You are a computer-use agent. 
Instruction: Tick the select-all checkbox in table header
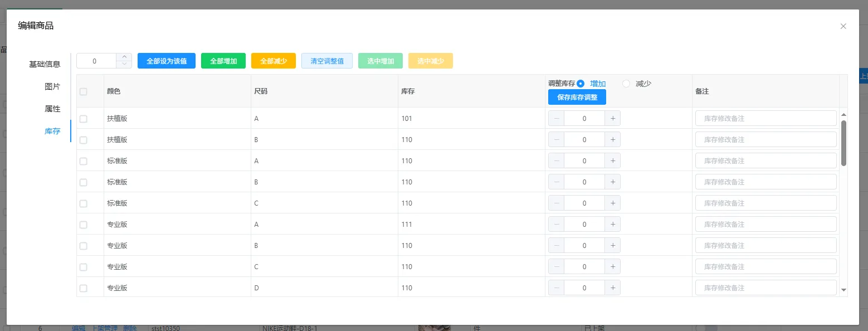click(x=84, y=91)
